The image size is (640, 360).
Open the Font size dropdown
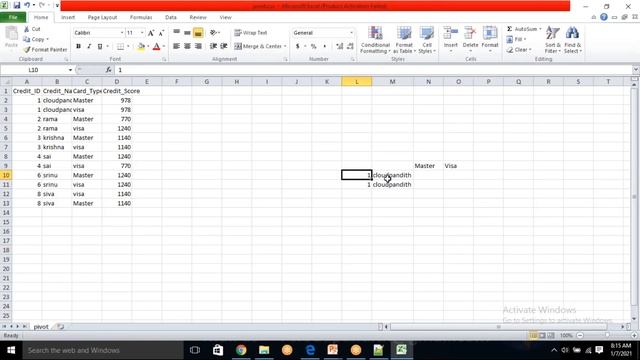(x=142, y=33)
